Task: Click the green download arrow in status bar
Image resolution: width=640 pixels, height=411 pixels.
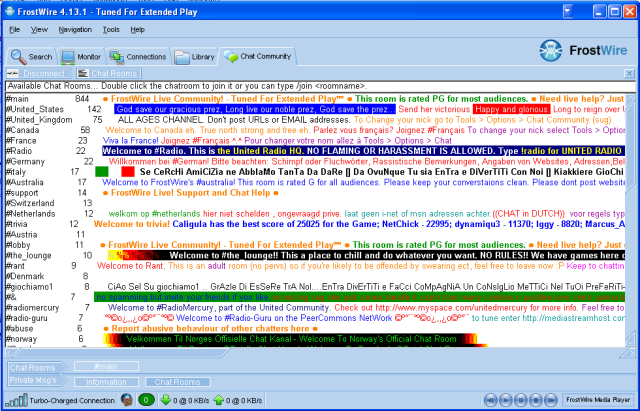Action: click(x=166, y=400)
